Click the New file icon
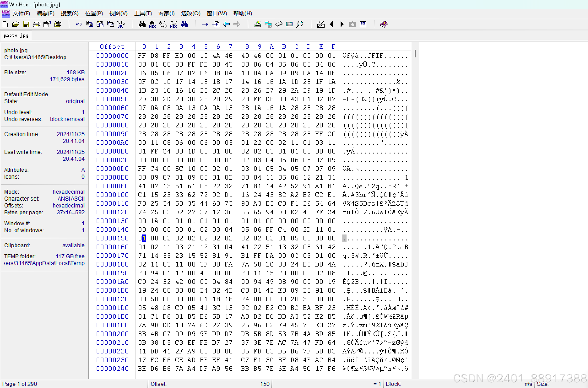 tap(5, 24)
